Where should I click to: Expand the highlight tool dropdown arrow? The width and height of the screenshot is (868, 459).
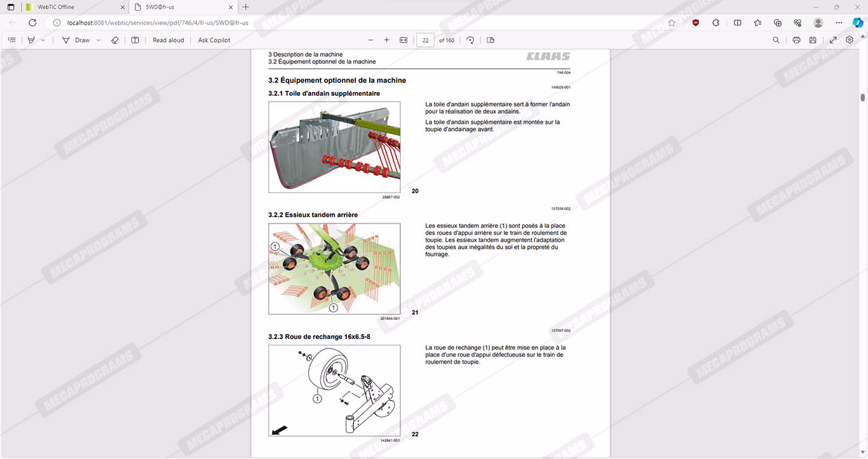(43, 40)
